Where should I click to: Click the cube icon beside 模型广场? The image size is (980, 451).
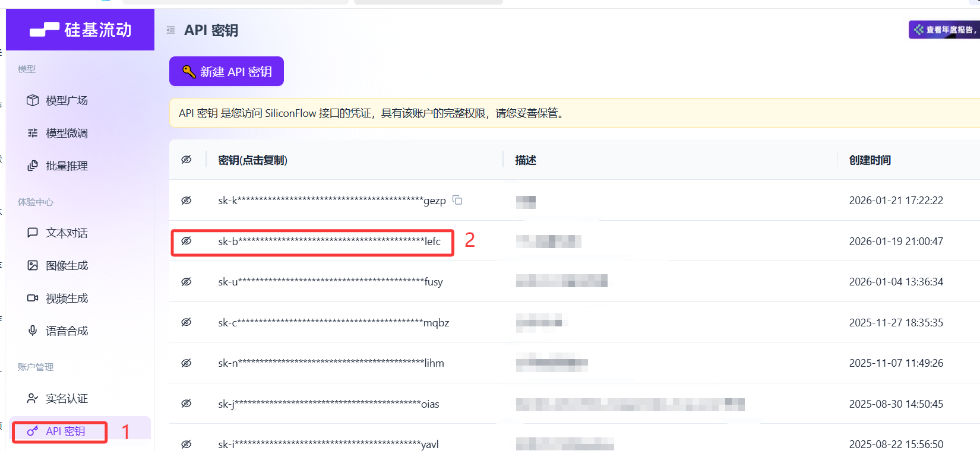click(x=33, y=100)
